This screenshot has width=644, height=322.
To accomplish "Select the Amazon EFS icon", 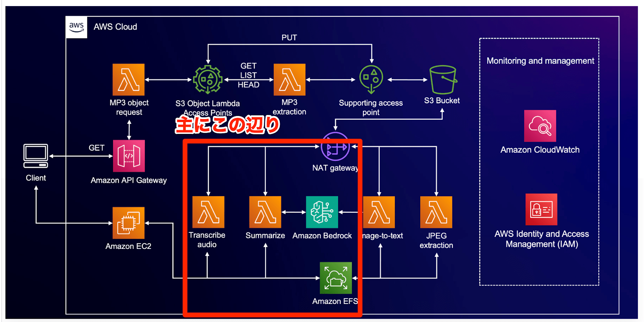I will click(336, 278).
